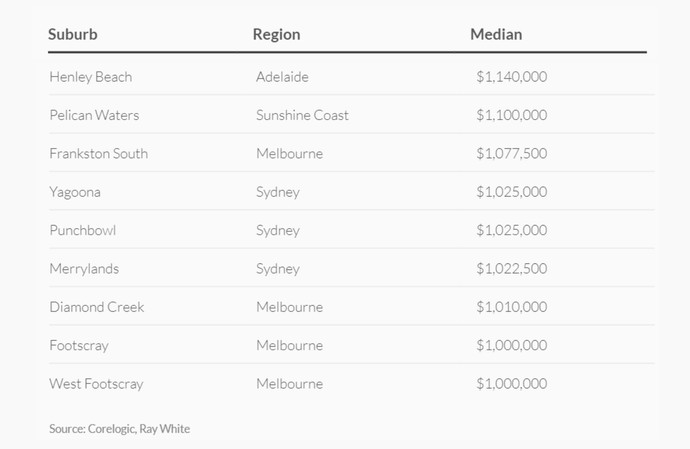
Task: Select the $1,140,000 median value
Action: (511, 77)
